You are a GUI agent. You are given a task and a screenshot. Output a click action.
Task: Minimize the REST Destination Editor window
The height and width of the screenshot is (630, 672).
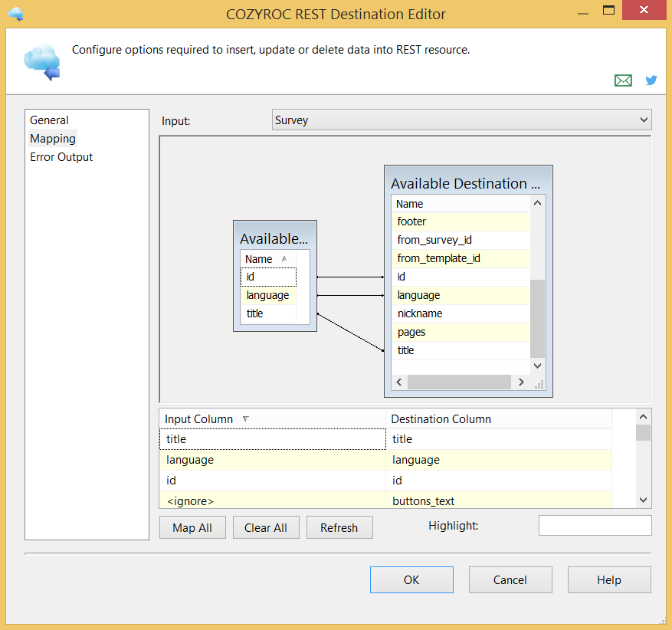click(583, 12)
